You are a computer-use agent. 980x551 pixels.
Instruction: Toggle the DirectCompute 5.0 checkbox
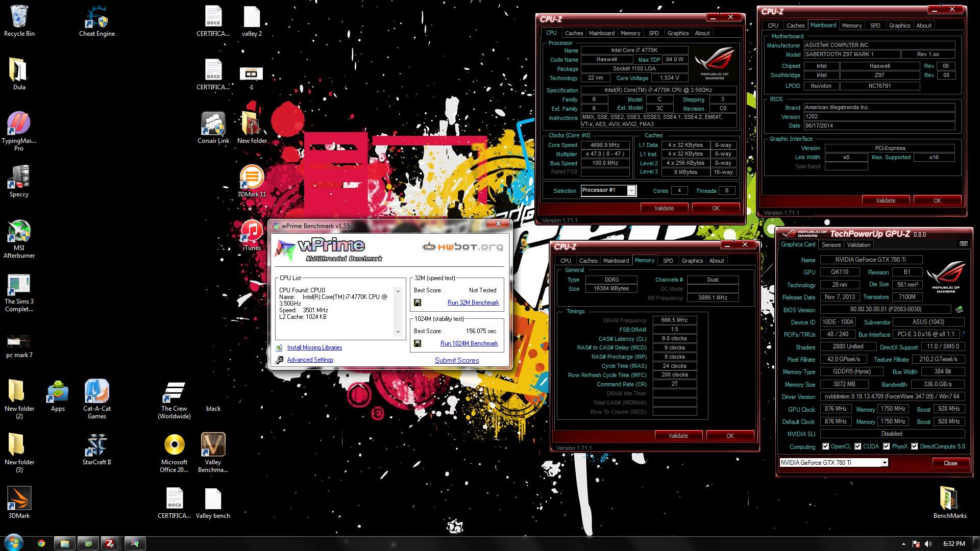click(915, 446)
